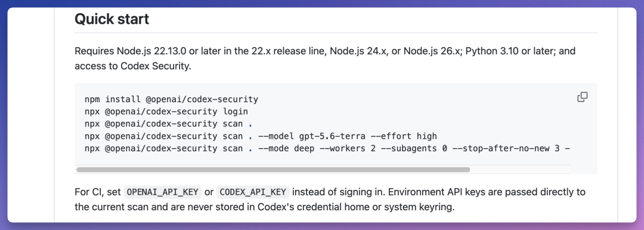This screenshot has height=230, width=644.
Task: Select the OPENAI_API_KEY inline code
Action: [163, 192]
